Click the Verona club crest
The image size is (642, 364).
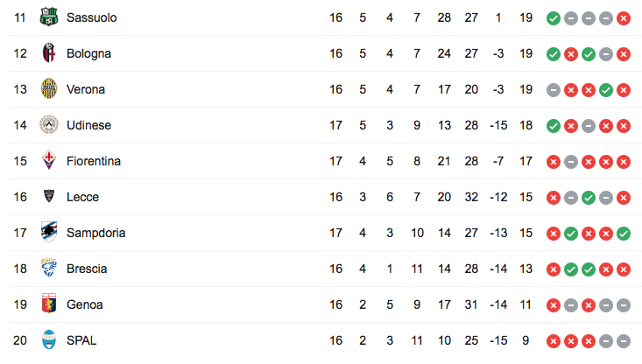(x=49, y=89)
